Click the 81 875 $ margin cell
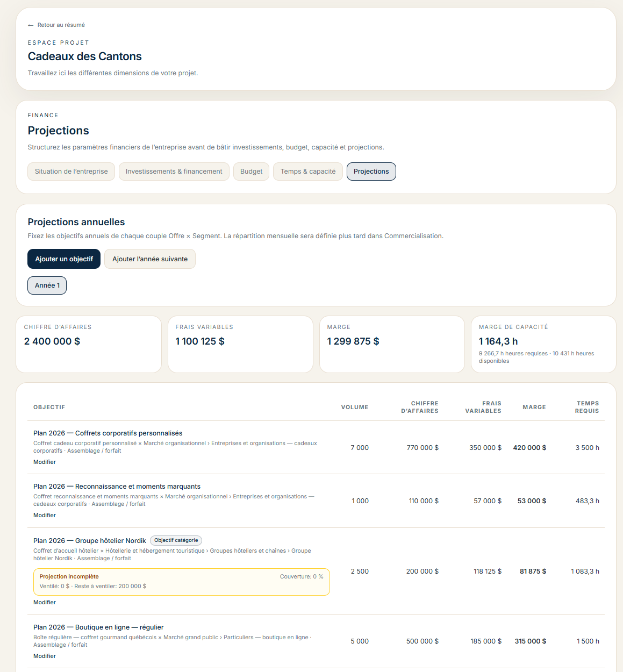 pyautogui.click(x=533, y=571)
